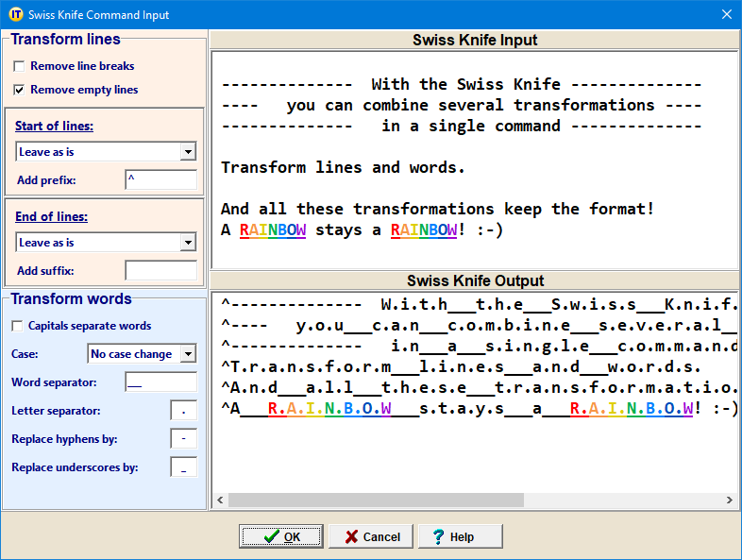742x560 pixels.
Task: Open the Start of lines dropdown
Action: pyautogui.click(x=188, y=152)
